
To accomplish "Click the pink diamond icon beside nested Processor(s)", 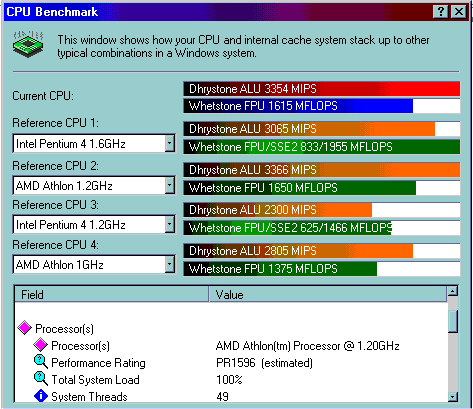I will (x=40, y=345).
